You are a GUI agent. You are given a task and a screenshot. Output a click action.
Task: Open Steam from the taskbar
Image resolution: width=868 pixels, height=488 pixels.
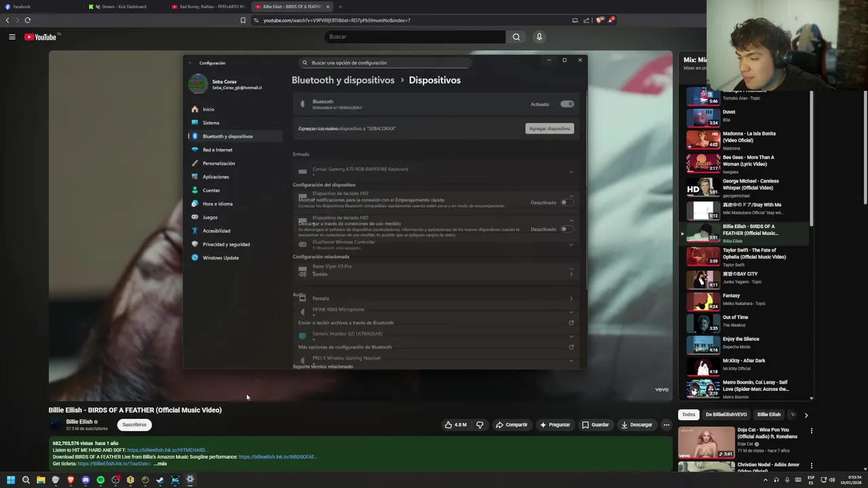pyautogui.click(x=160, y=480)
